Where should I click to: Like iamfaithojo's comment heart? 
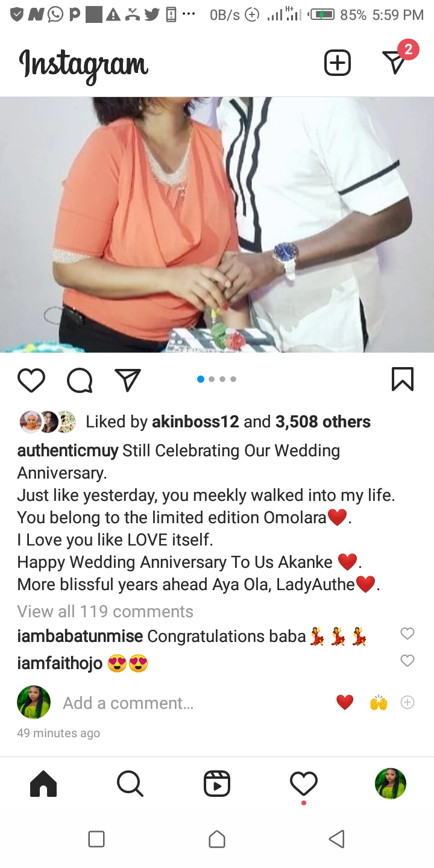407,661
